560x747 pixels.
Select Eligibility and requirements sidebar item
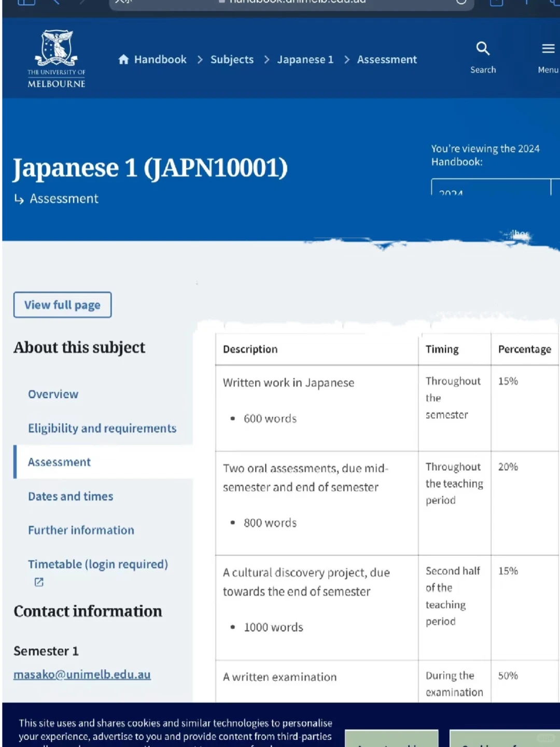(102, 428)
